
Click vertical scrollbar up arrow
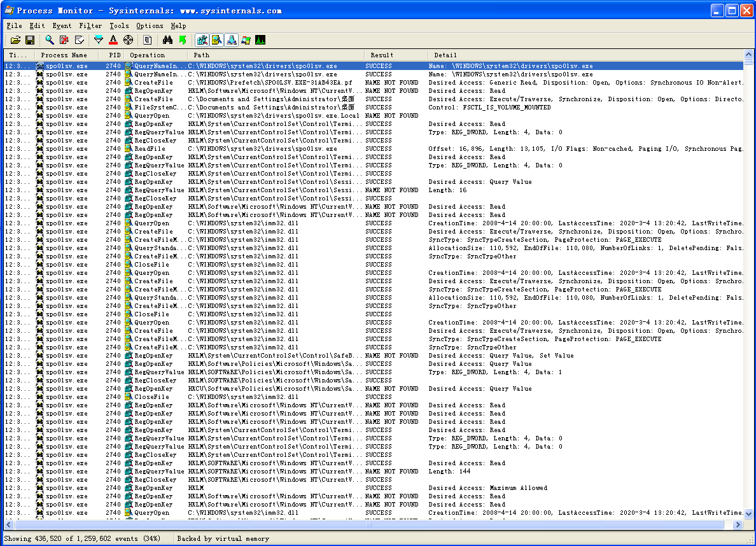pyautogui.click(x=748, y=55)
